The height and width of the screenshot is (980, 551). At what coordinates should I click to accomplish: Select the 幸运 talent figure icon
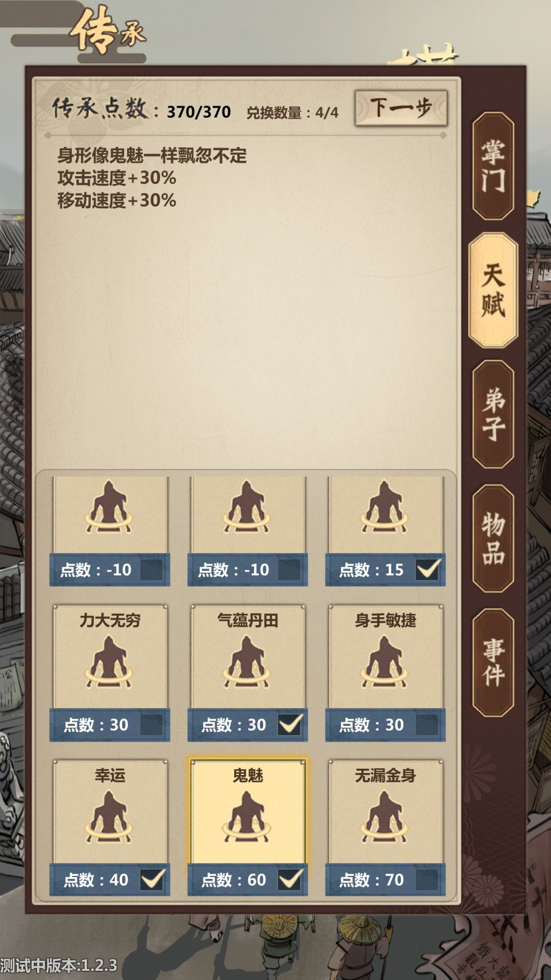109,817
